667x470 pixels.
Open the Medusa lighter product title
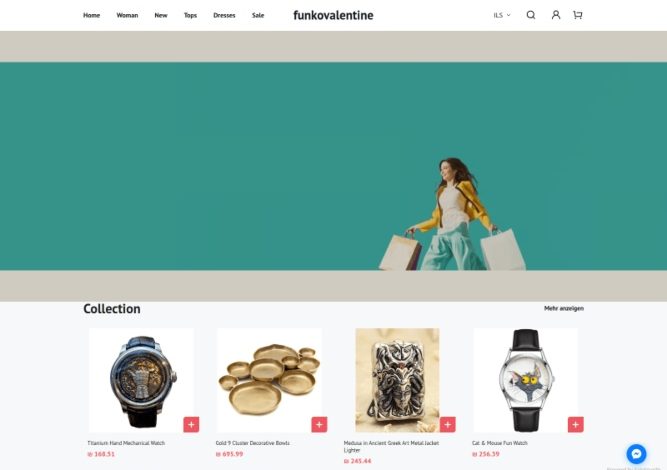click(x=391, y=446)
